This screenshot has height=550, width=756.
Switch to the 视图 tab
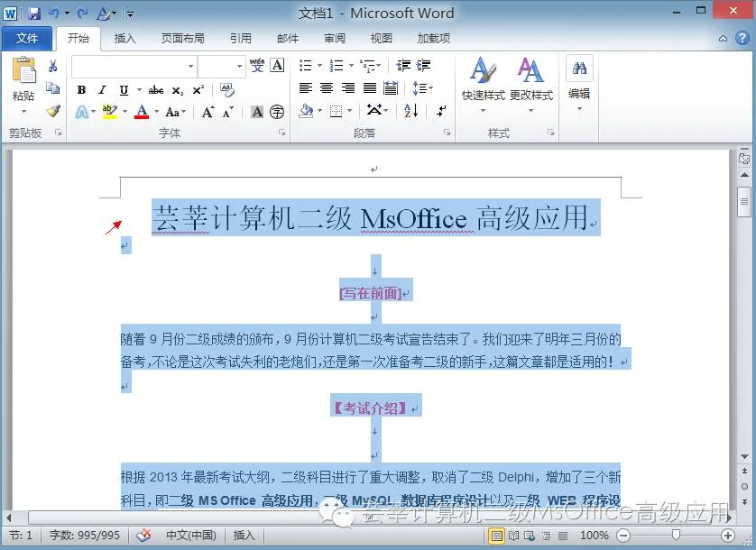pyautogui.click(x=381, y=38)
